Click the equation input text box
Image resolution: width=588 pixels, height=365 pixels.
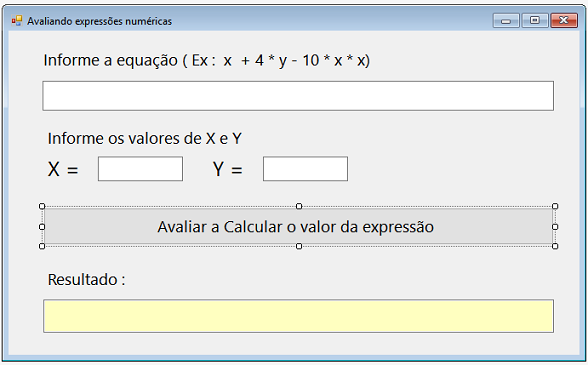(x=298, y=96)
